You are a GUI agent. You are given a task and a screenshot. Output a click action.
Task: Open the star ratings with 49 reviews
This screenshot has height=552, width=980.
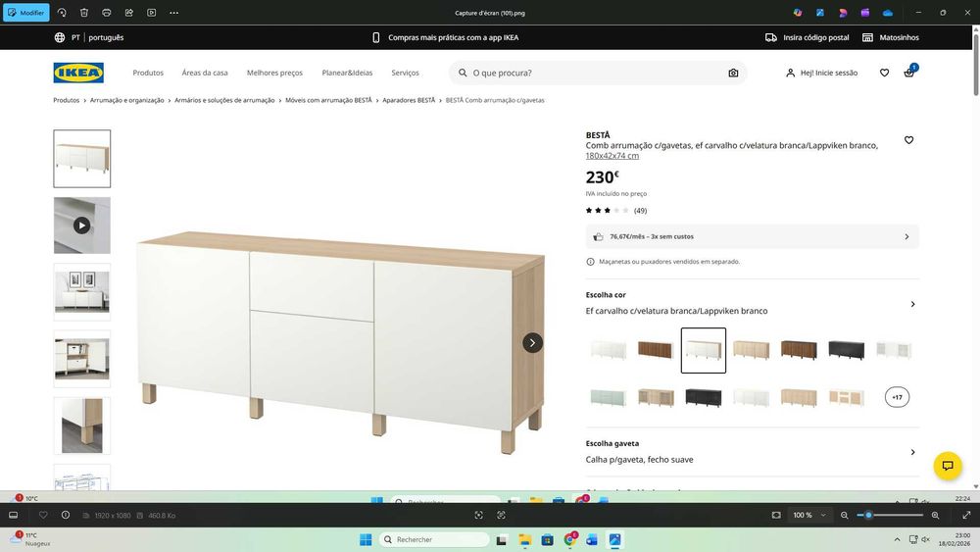[x=616, y=211]
